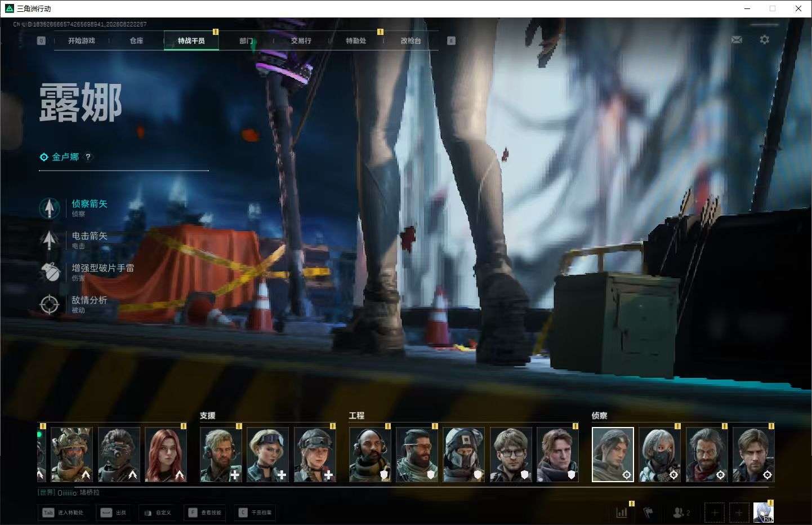Click the 金卢娜 question mark help icon
Viewport: 812px width, 525px height.
tap(88, 157)
